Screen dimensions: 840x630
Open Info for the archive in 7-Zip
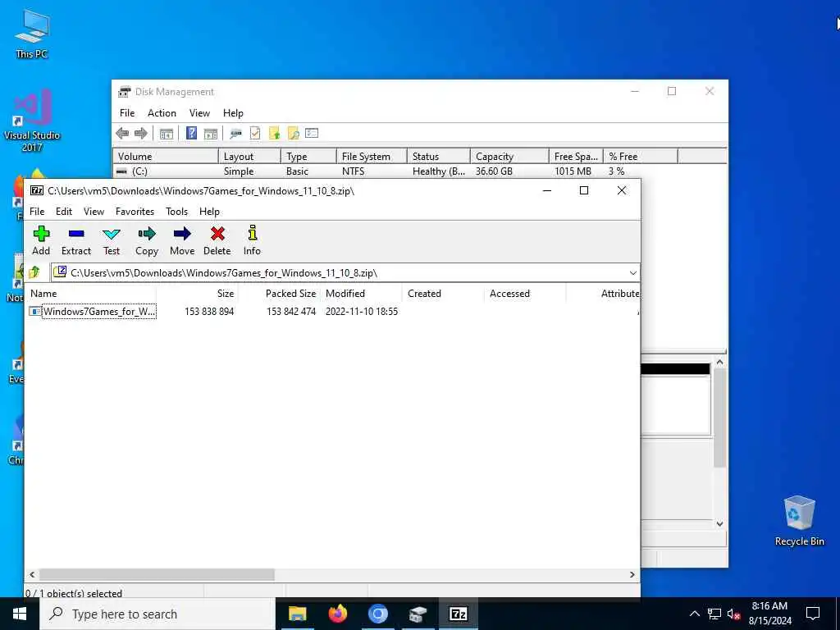click(x=253, y=240)
